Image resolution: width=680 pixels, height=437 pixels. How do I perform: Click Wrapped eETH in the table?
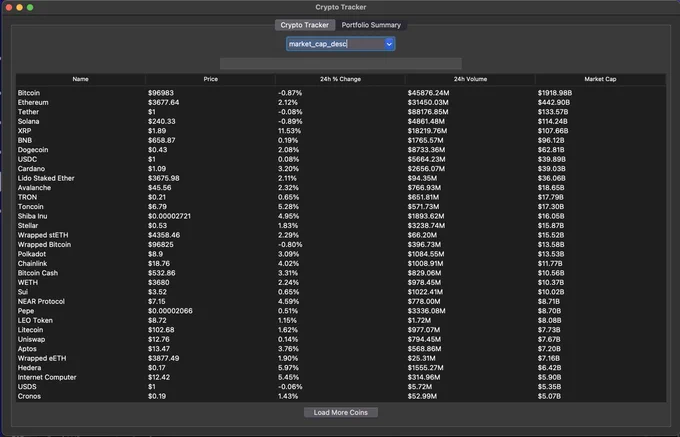tap(42, 359)
